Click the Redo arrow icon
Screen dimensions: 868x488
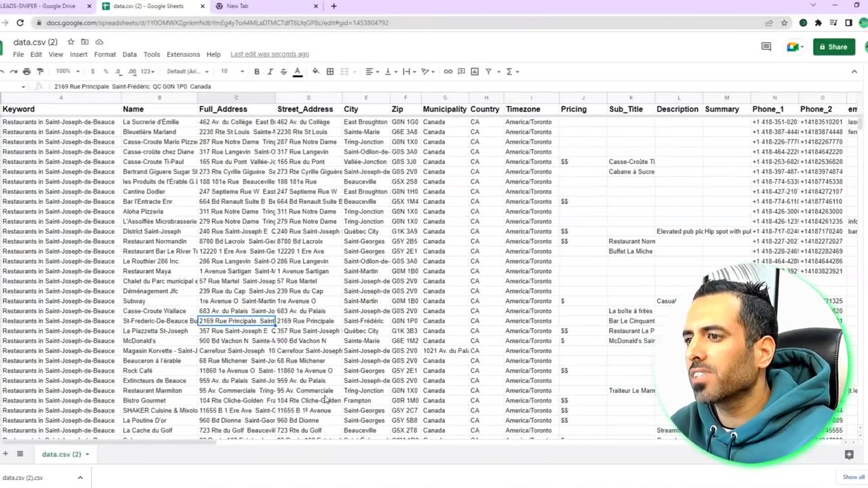[x=13, y=71]
